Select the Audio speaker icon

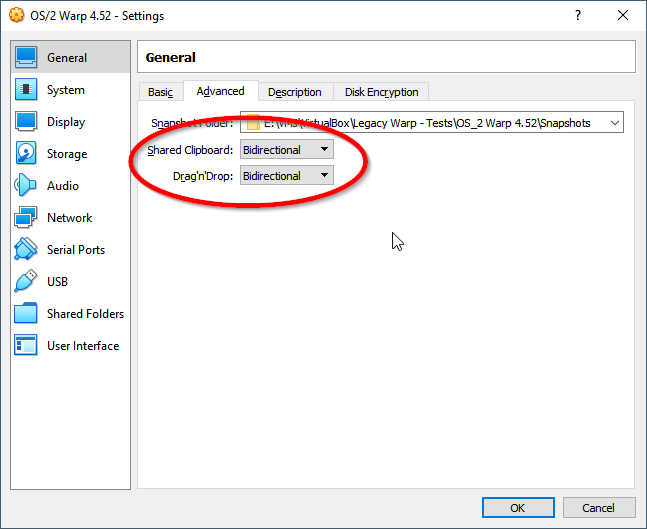[26, 185]
